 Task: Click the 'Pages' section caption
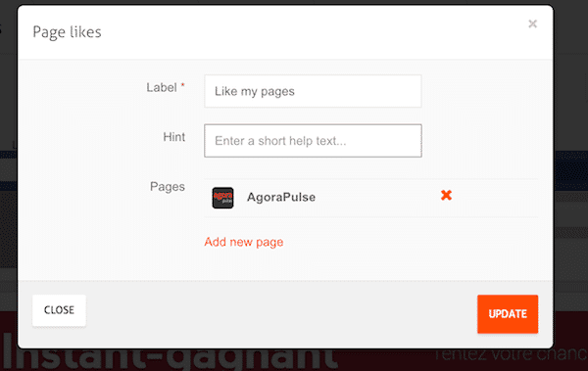click(x=168, y=187)
